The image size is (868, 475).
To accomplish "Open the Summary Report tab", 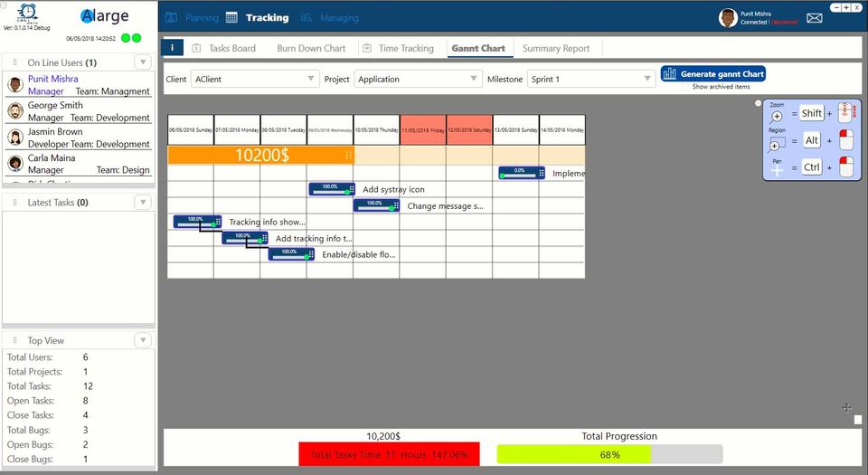I will click(x=556, y=48).
